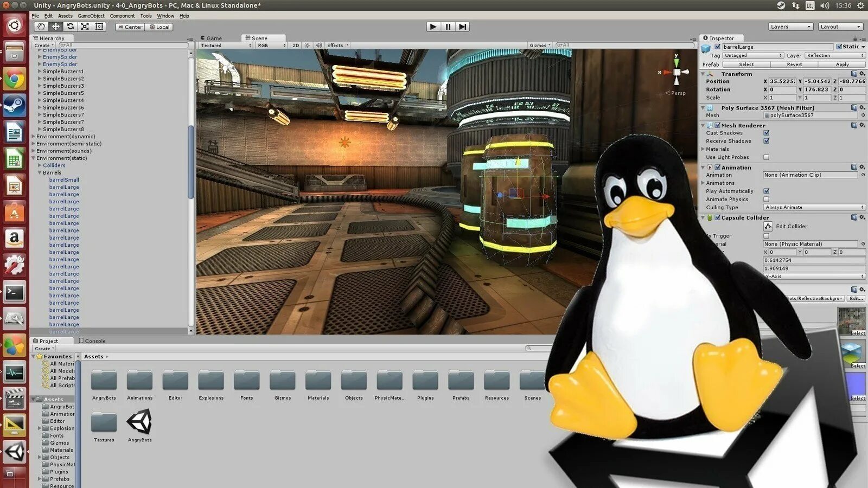Toggle scene audio speaker icon
Viewport: 868px width, 488px height.
[318, 46]
